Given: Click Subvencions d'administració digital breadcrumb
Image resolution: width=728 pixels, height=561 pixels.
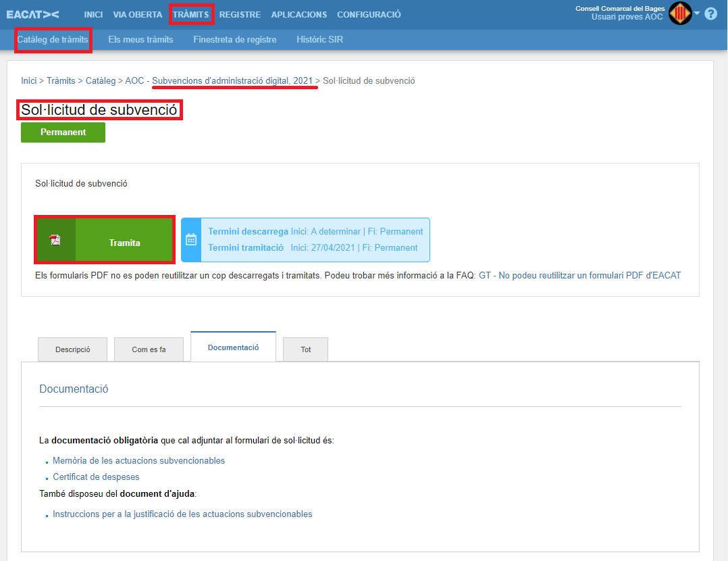Looking at the screenshot, I should (232, 81).
